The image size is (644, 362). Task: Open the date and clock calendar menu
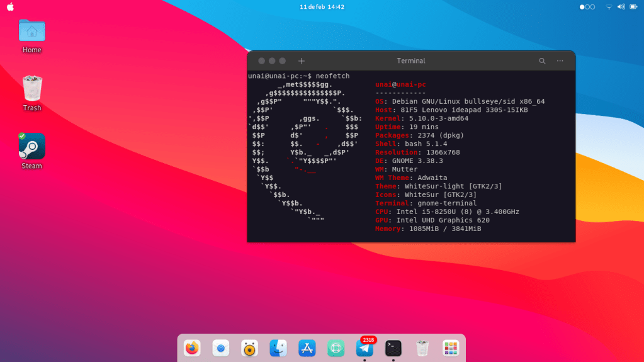322,7
